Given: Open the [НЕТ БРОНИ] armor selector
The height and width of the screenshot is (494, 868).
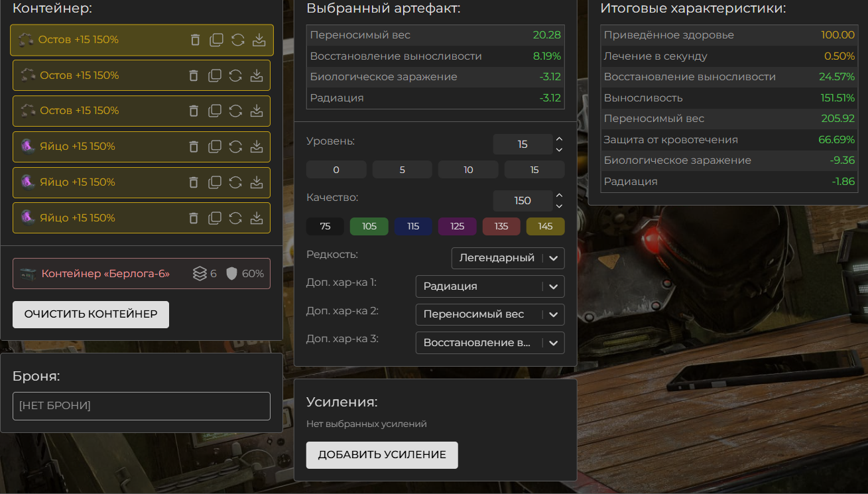Looking at the screenshot, I should click(x=141, y=406).
